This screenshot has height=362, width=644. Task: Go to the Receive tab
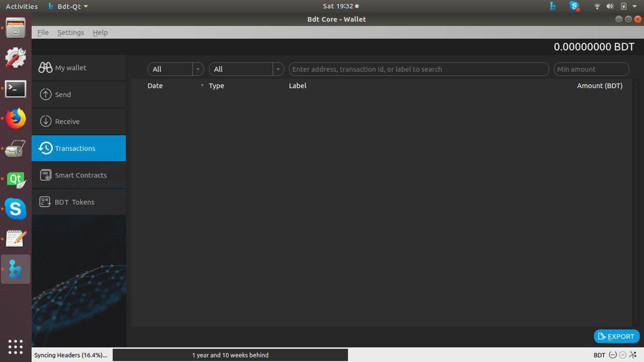[78, 121]
